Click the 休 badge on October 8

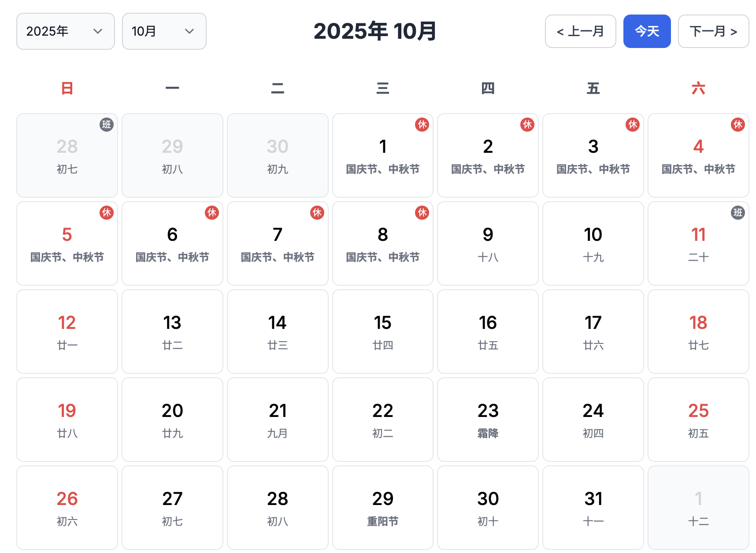(422, 213)
